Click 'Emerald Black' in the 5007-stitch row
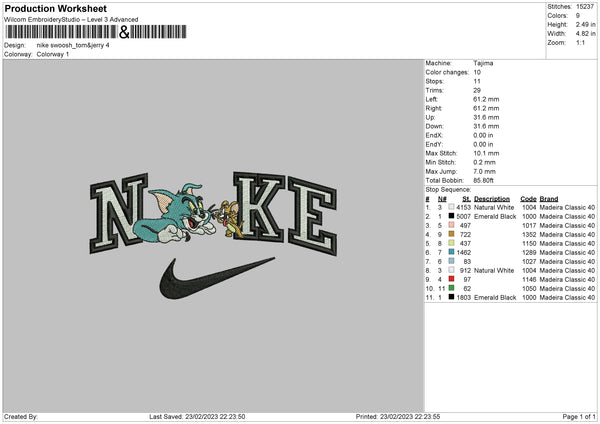The height and width of the screenshot is (424, 600). pyautogui.click(x=495, y=216)
